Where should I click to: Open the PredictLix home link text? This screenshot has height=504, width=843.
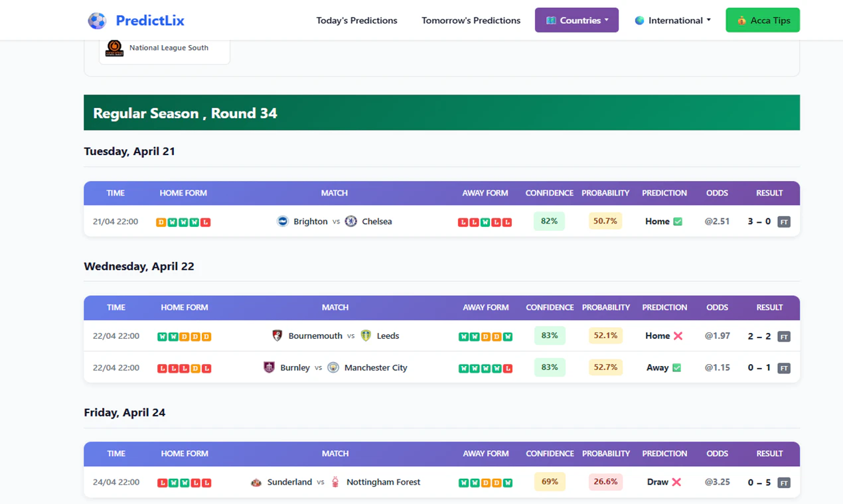pyautogui.click(x=150, y=21)
